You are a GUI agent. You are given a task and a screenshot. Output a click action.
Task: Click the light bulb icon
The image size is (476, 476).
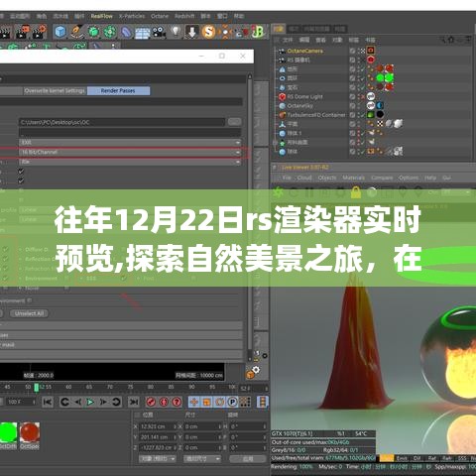pyautogui.click(x=176, y=32)
